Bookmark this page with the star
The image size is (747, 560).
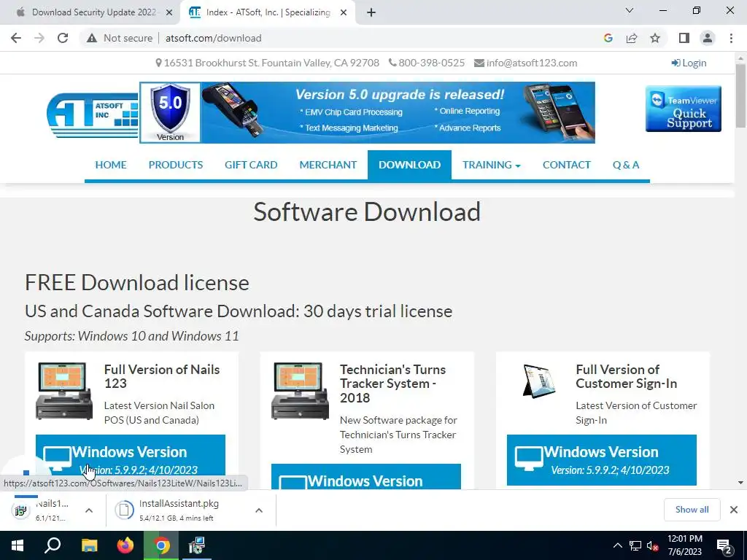click(x=655, y=38)
